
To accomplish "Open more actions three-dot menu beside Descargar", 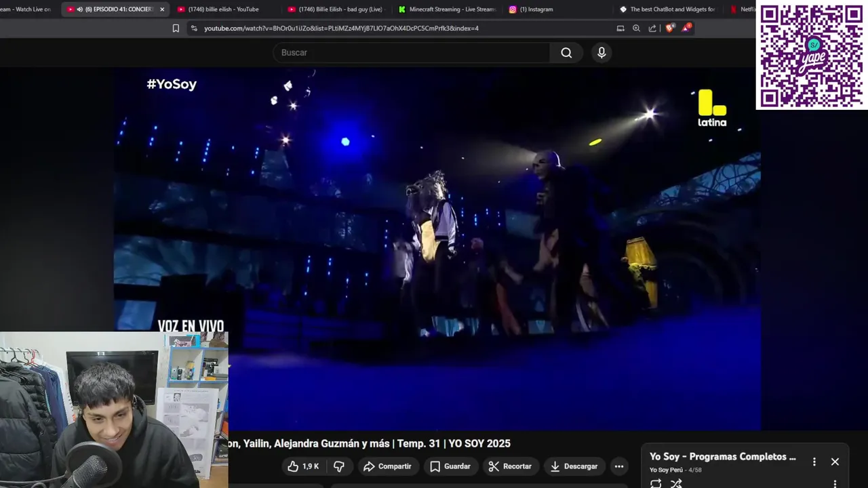I will coord(618,466).
